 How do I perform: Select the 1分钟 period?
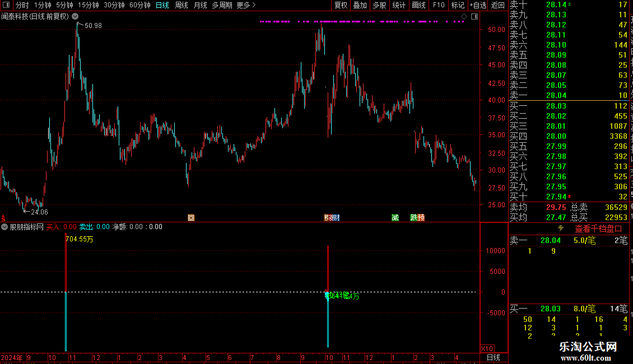[x=43, y=5]
